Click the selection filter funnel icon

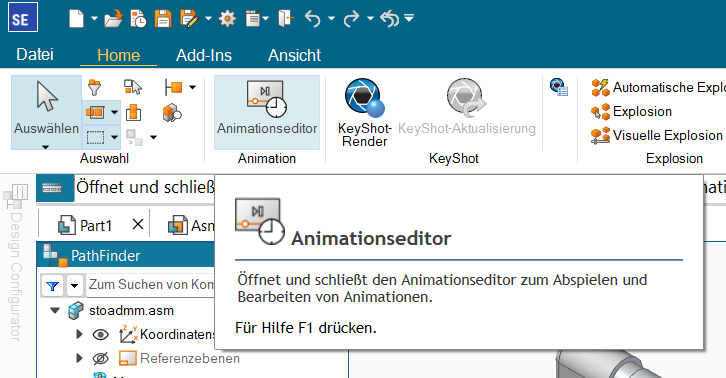coord(94,87)
